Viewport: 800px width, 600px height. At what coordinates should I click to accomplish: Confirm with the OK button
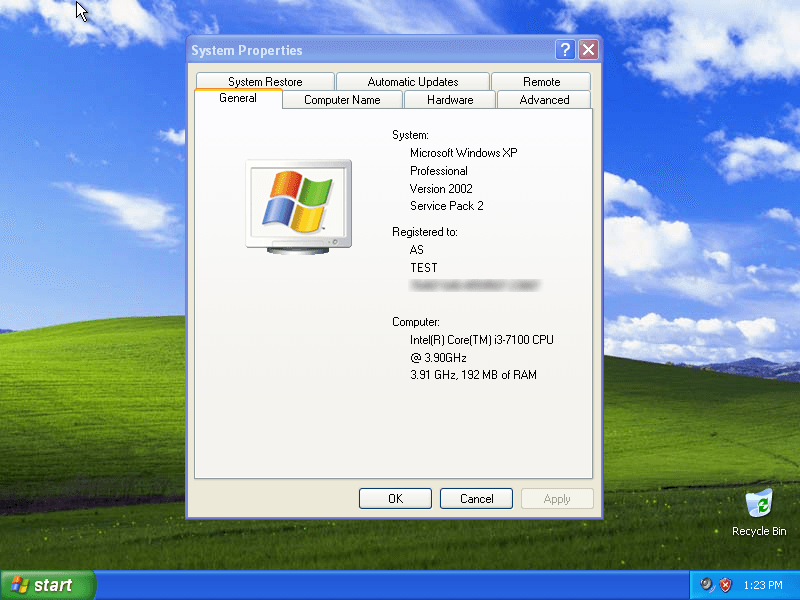[395, 498]
